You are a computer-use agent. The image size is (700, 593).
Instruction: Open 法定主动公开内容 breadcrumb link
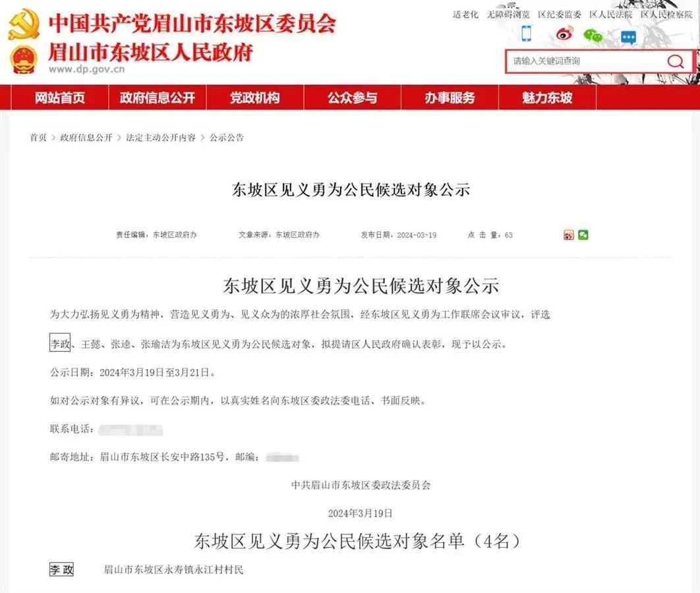point(161,138)
